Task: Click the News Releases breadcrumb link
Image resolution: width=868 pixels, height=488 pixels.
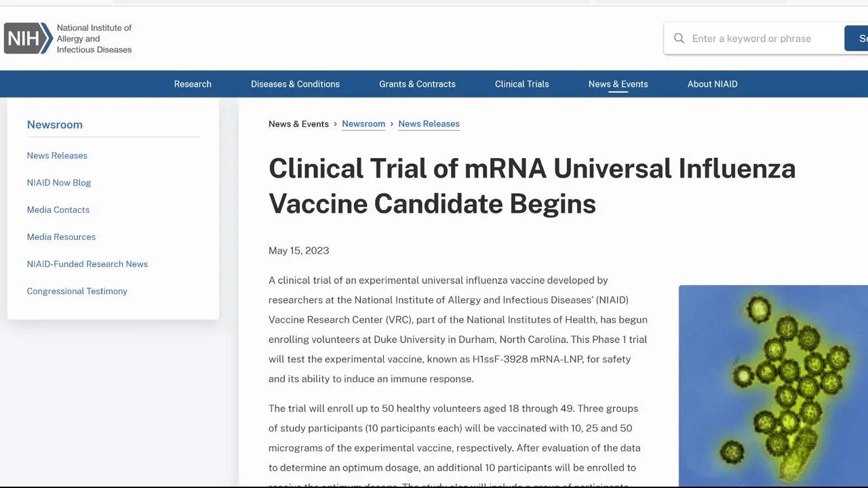Action: [x=429, y=124]
